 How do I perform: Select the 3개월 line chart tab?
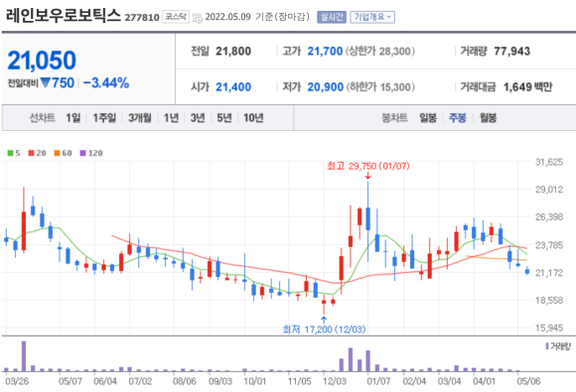(140, 118)
